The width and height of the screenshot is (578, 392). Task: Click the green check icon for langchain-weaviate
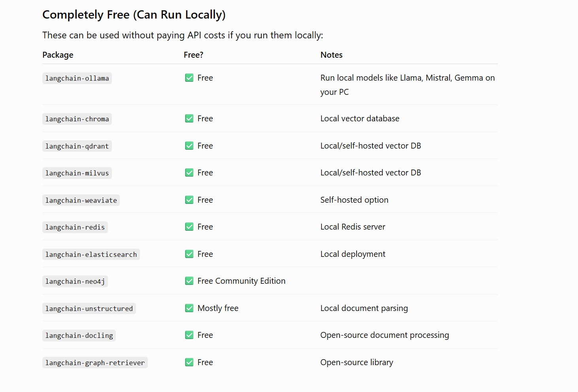(x=189, y=200)
